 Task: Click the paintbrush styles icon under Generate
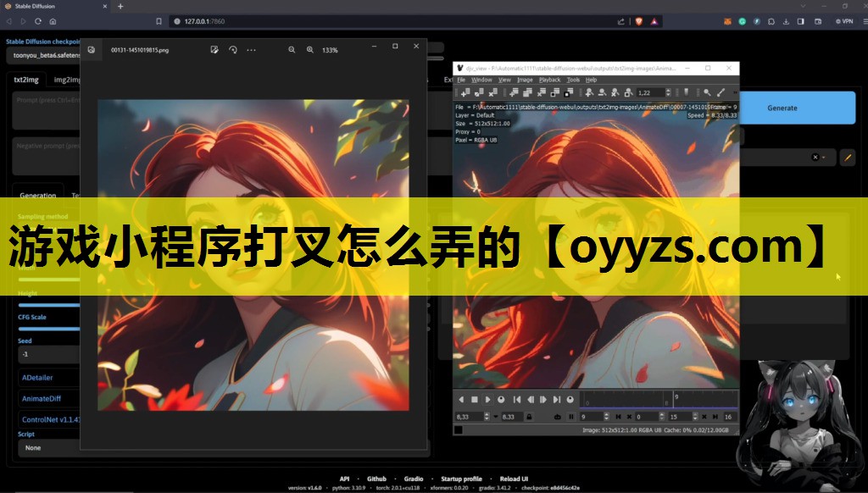point(848,158)
